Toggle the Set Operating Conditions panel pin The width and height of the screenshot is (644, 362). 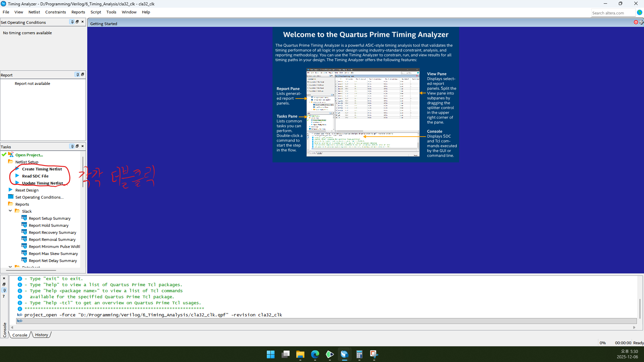(71, 22)
